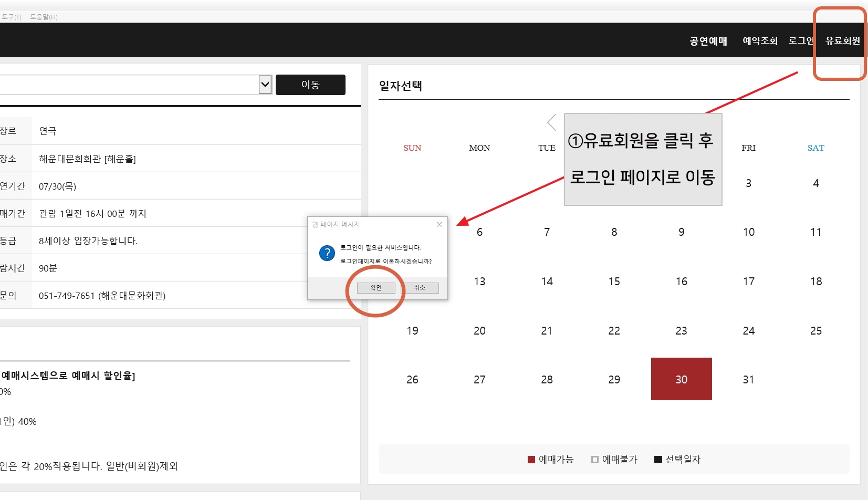
Task: Select calendar date 11
Action: pos(815,232)
